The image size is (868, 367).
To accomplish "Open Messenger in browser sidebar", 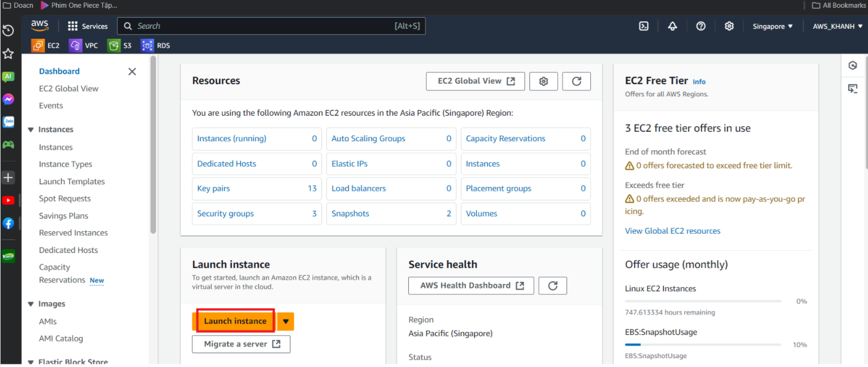I will (8, 99).
